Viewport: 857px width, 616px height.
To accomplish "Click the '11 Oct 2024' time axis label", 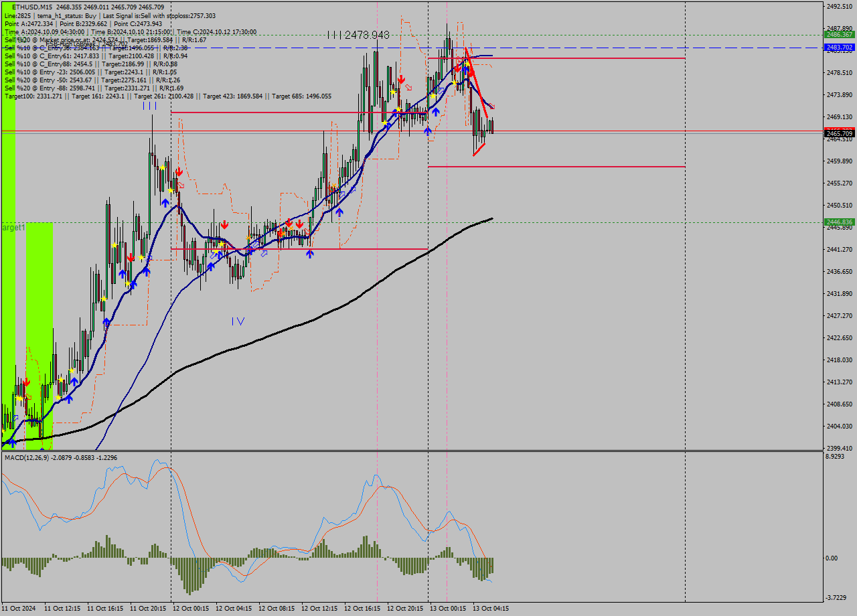I will click(x=19, y=609).
